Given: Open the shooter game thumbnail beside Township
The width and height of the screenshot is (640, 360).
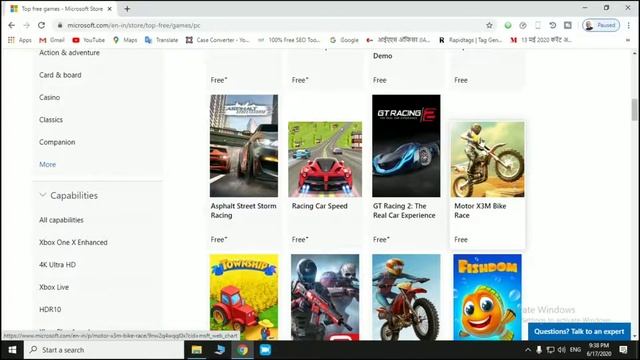Looking at the screenshot, I should pos(325,297).
